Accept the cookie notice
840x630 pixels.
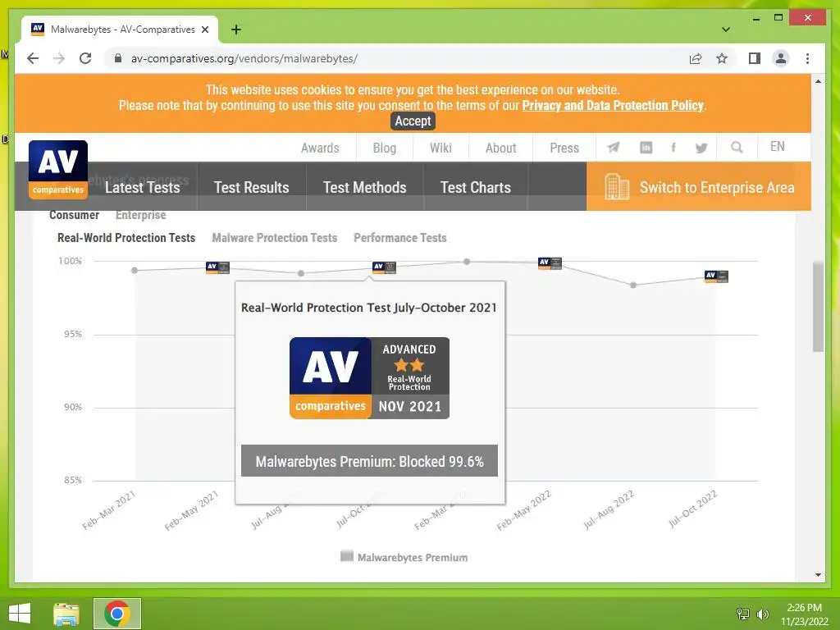coord(413,121)
